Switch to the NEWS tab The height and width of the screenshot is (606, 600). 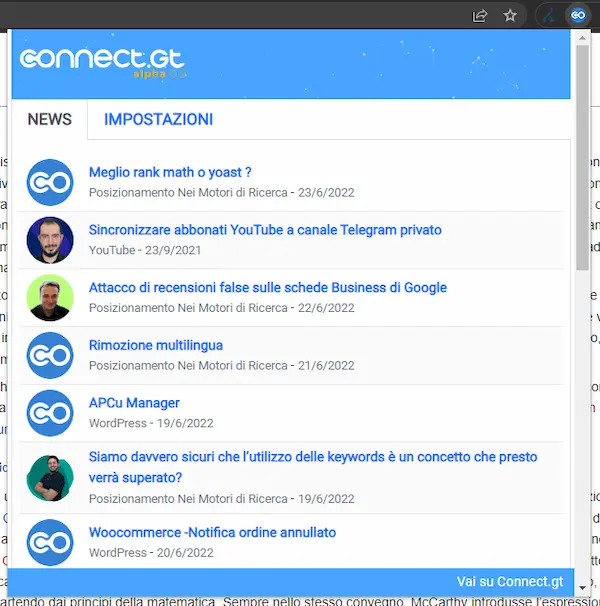(49, 119)
